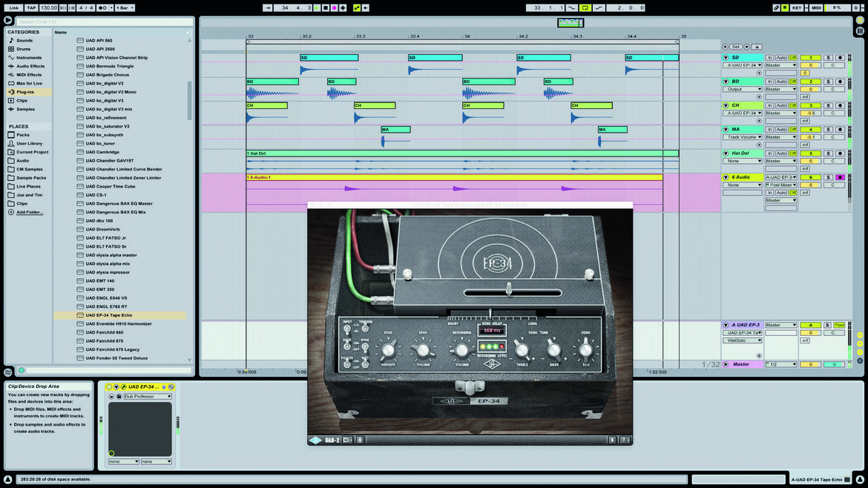Arm the BD track for recording
Viewport: 868px width, 488px height.
[840, 82]
